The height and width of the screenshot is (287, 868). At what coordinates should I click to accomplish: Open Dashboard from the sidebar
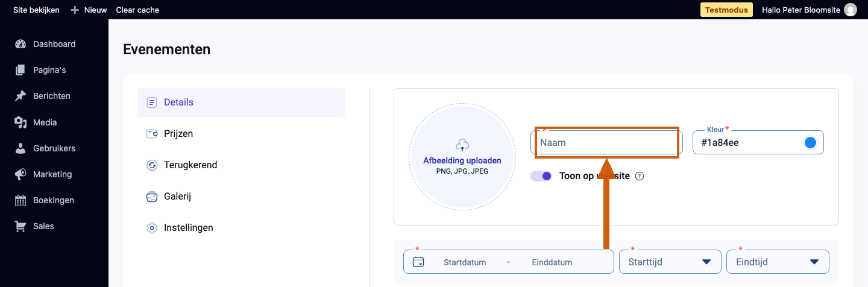click(54, 44)
